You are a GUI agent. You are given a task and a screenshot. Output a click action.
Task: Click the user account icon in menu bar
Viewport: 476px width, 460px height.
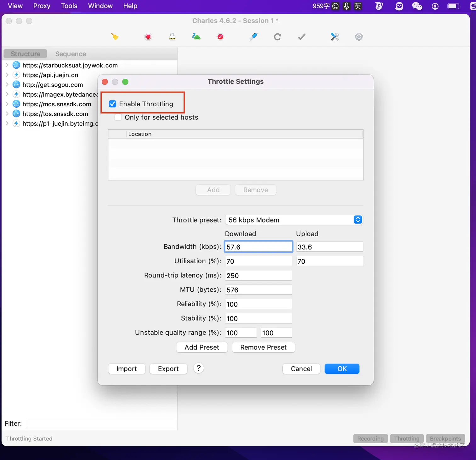(435, 6)
